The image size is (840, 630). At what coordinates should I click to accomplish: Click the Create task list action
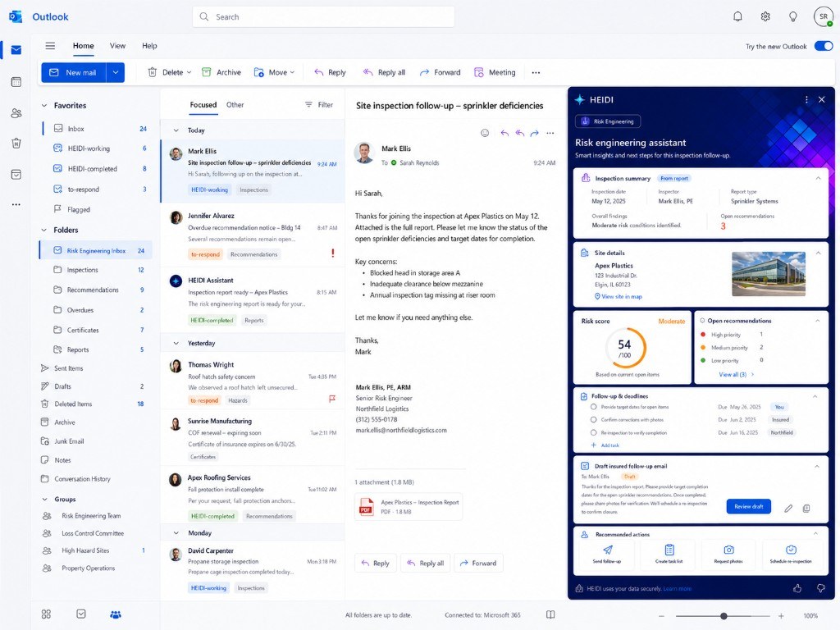coord(669,555)
